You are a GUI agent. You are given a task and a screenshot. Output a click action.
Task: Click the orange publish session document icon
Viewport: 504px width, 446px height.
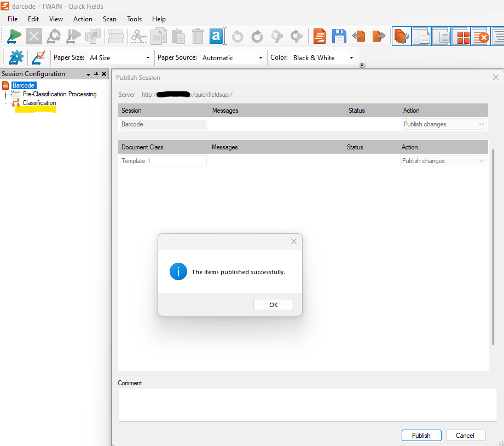point(320,37)
